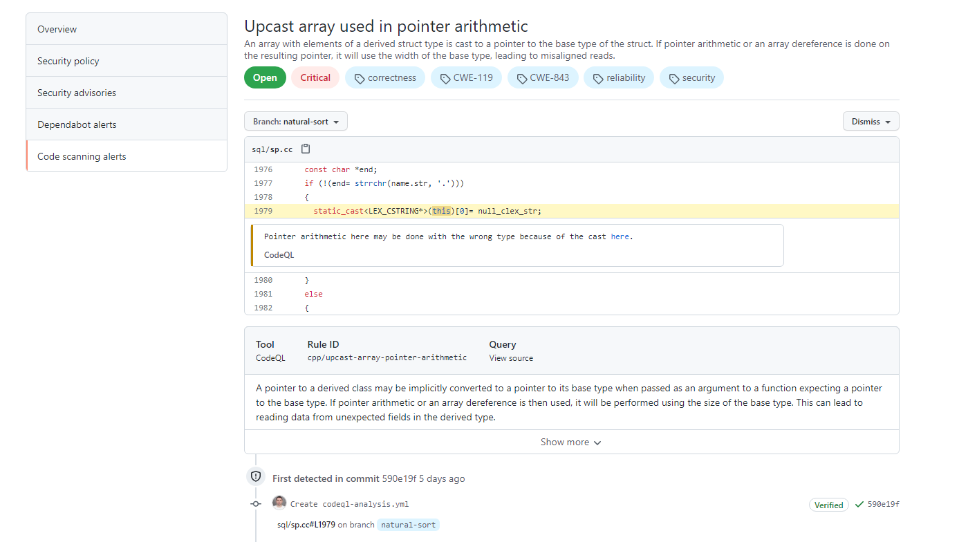The width and height of the screenshot is (977, 560).
Task: Open Security advisories section
Action: coord(77,93)
